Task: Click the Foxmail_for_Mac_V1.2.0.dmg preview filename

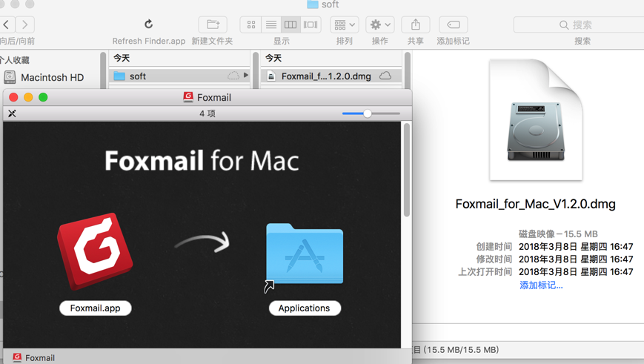Action: point(536,204)
